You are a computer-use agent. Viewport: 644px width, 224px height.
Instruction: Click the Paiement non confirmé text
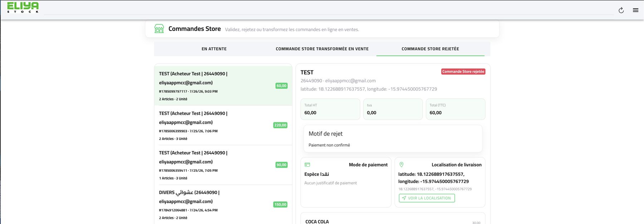pyautogui.click(x=329, y=145)
